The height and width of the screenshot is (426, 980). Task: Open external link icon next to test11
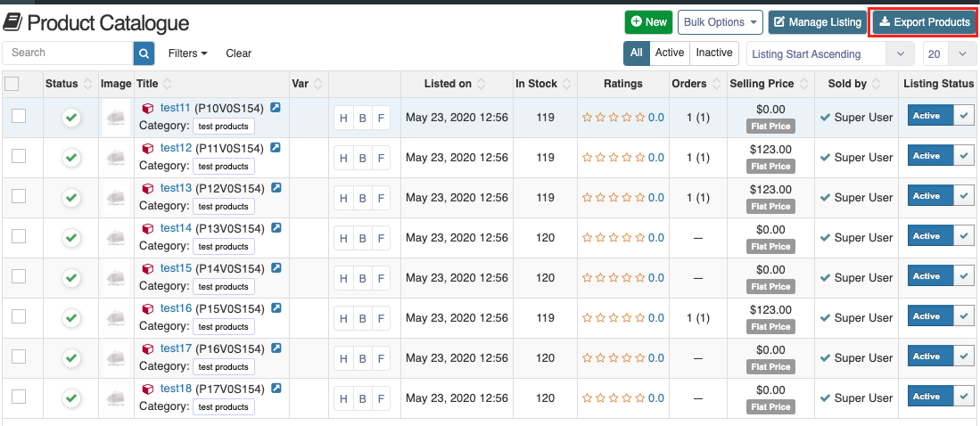(x=276, y=108)
